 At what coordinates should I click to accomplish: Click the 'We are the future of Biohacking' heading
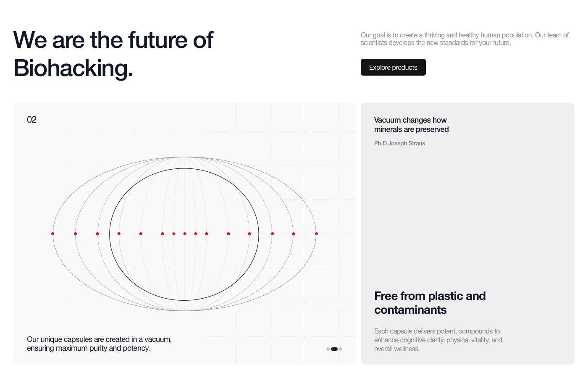click(113, 54)
